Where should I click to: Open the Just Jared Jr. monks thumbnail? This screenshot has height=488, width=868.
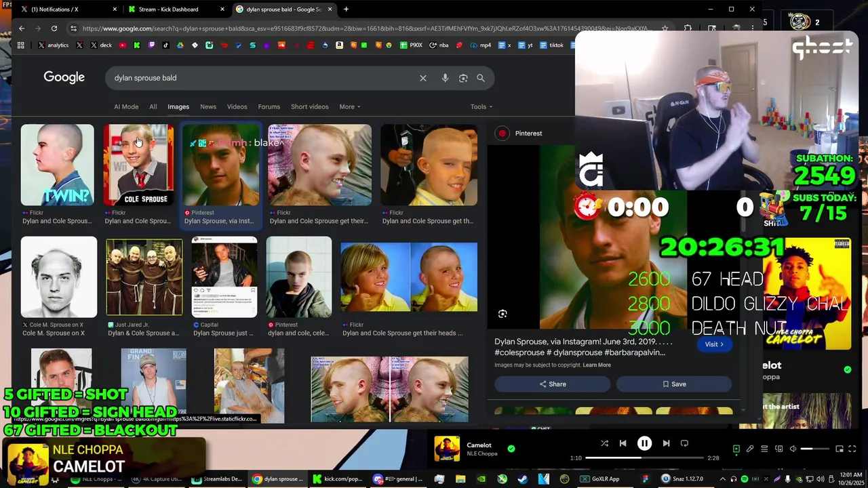coord(144,277)
